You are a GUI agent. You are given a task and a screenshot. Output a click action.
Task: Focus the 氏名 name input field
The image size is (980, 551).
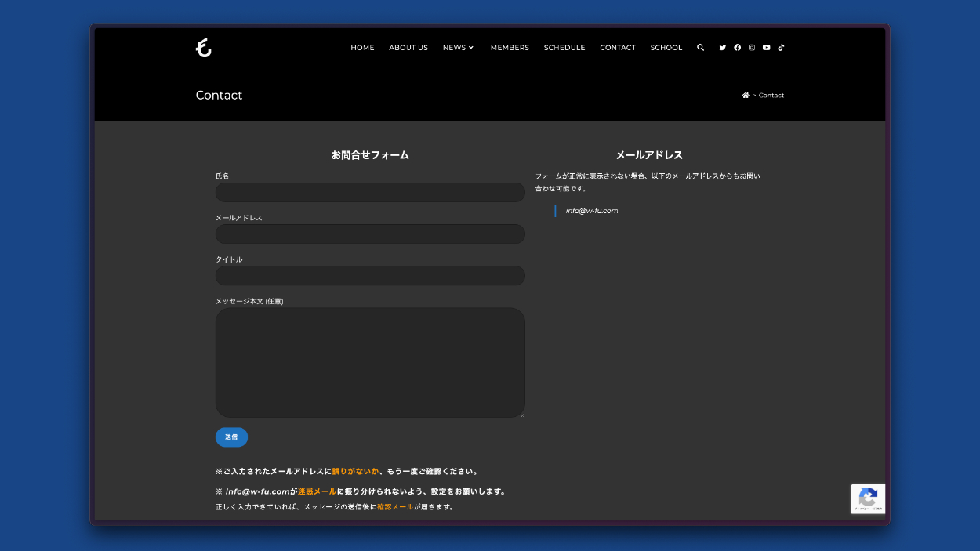pos(370,193)
